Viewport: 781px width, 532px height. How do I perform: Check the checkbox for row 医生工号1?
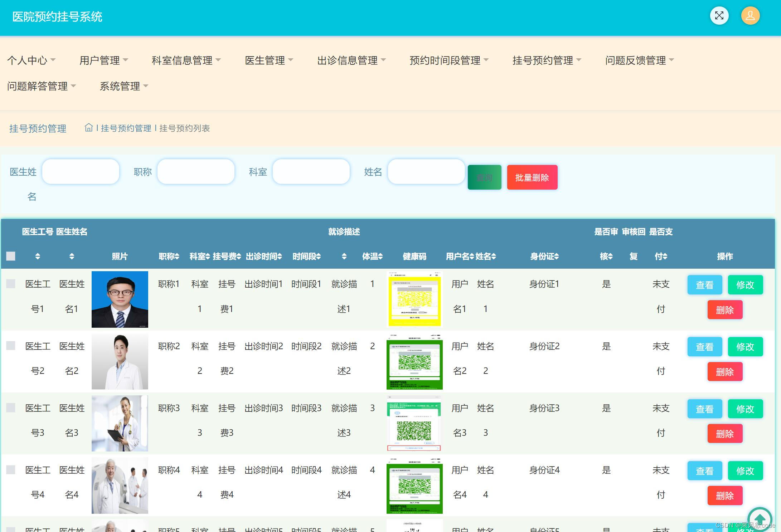pos(11,284)
